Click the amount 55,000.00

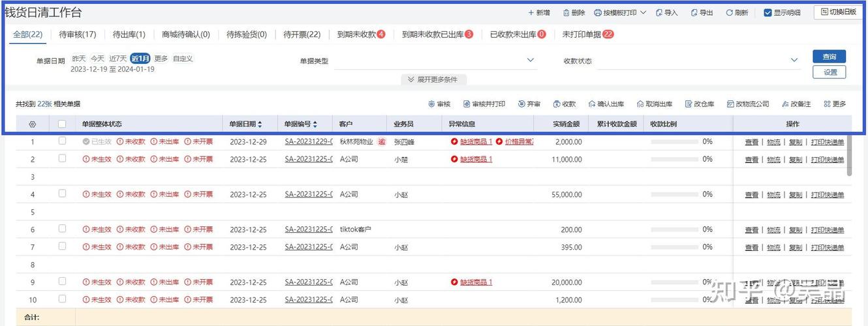pyautogui.click(x=566, y=194)
